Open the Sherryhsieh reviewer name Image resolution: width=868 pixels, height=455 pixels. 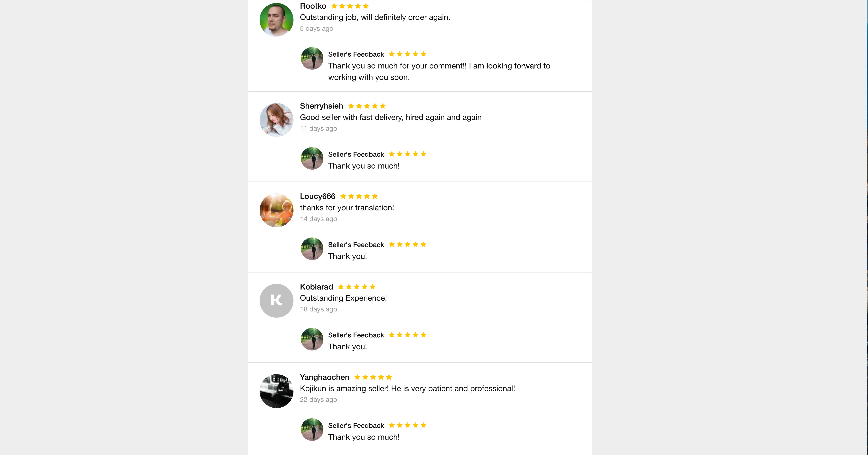point(321,106)
